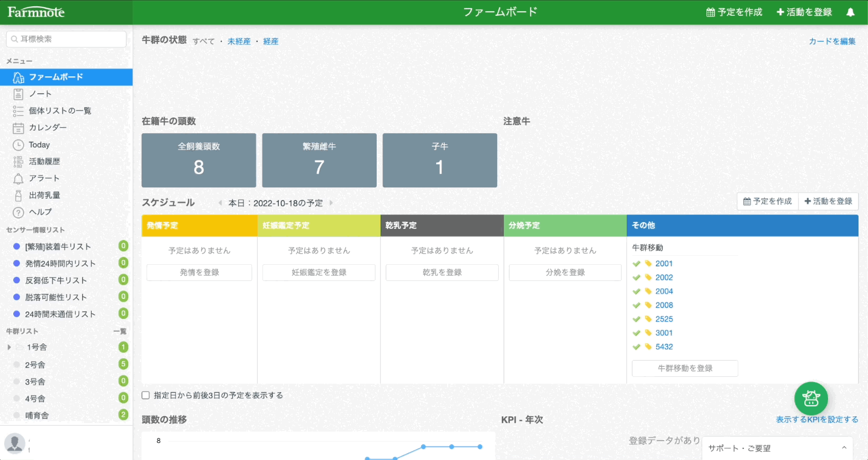Click the 妊娠鑑定を登録 button
This screenshot has height=460, width=868.
point(319,272)
